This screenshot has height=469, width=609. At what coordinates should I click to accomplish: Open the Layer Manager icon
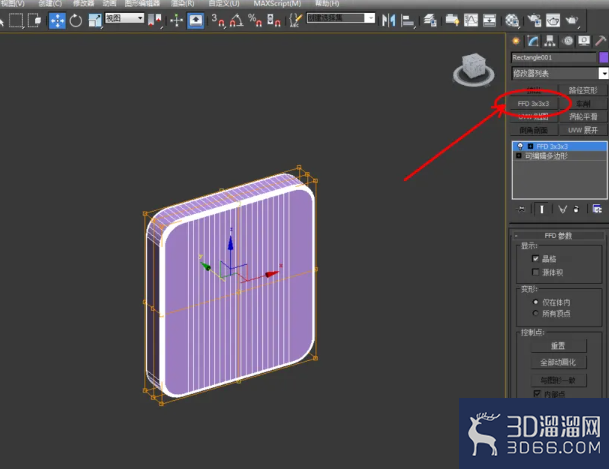click(430, 20)
